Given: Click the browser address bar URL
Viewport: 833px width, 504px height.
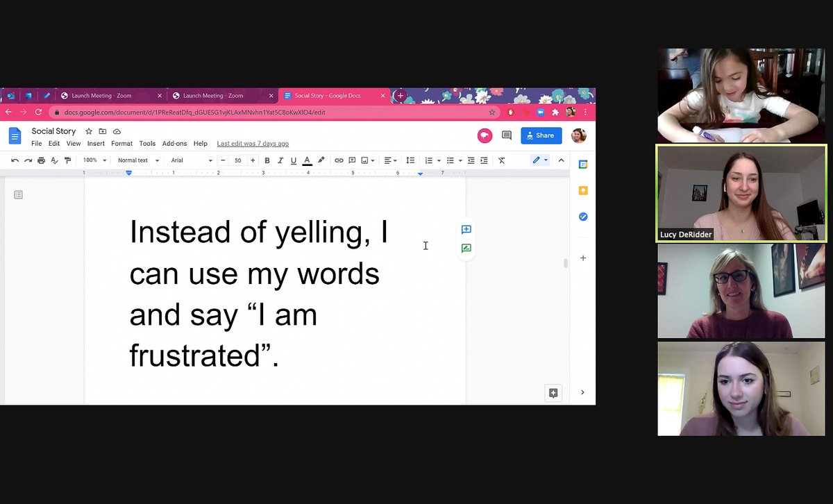Looking at the screenshot, I should tap(194, 112).
